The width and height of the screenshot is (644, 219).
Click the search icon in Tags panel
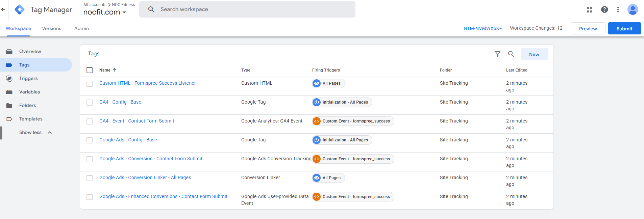[x=511, y=54]
